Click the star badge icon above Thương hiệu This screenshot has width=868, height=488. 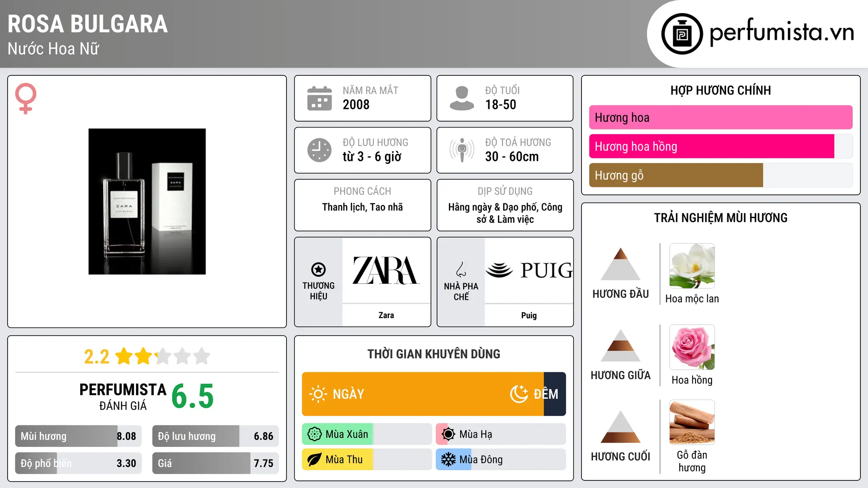[x=318, y=269]
